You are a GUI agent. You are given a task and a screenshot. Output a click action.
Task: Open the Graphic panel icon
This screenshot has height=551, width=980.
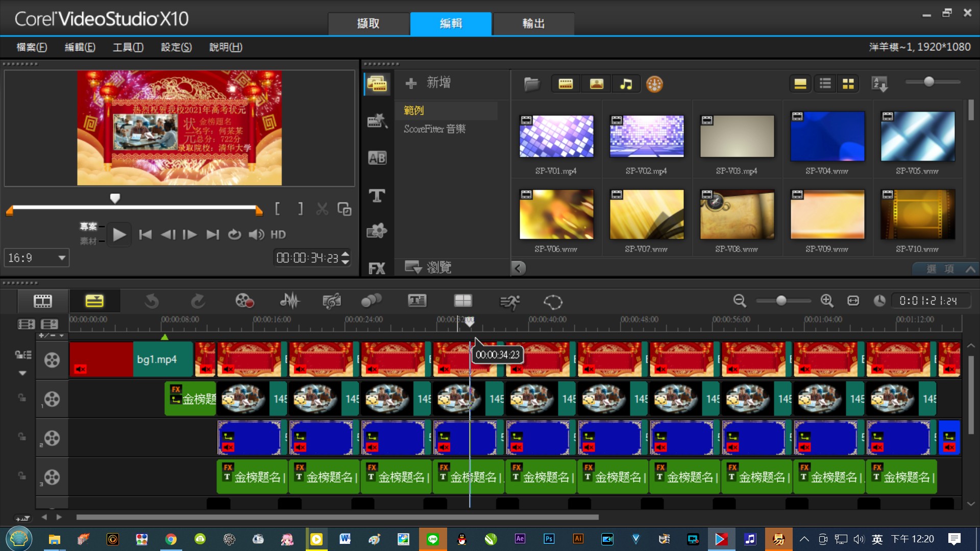(377, 232)
